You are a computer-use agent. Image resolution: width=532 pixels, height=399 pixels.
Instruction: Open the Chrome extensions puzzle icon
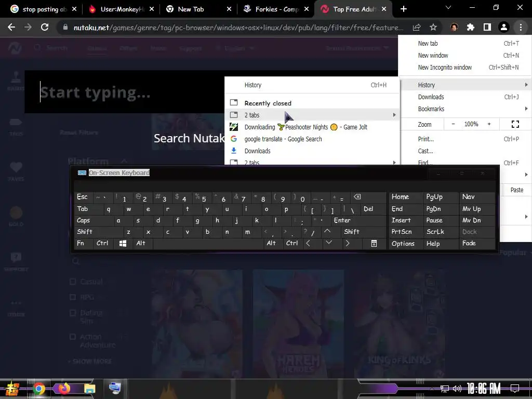[470, 27]
